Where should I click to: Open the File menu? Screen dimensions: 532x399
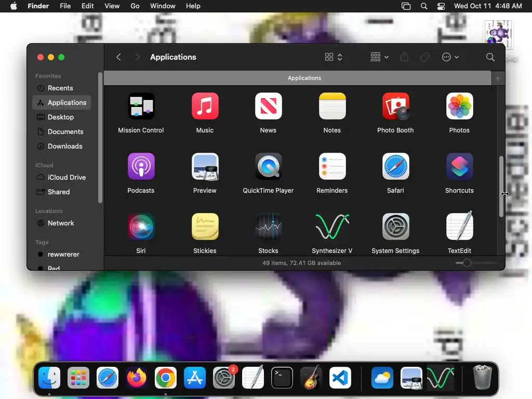tap(65, 6)
